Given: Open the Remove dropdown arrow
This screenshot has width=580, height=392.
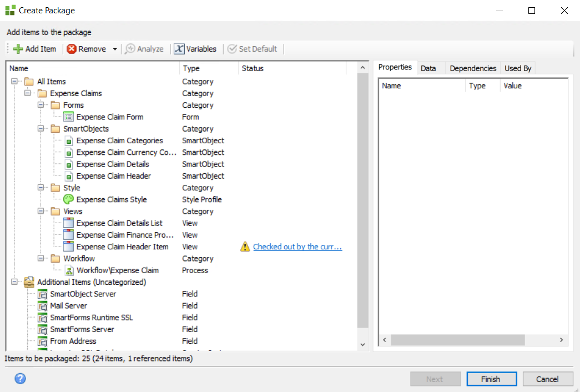Looking at the screenshot, I should tap(115, 49).
